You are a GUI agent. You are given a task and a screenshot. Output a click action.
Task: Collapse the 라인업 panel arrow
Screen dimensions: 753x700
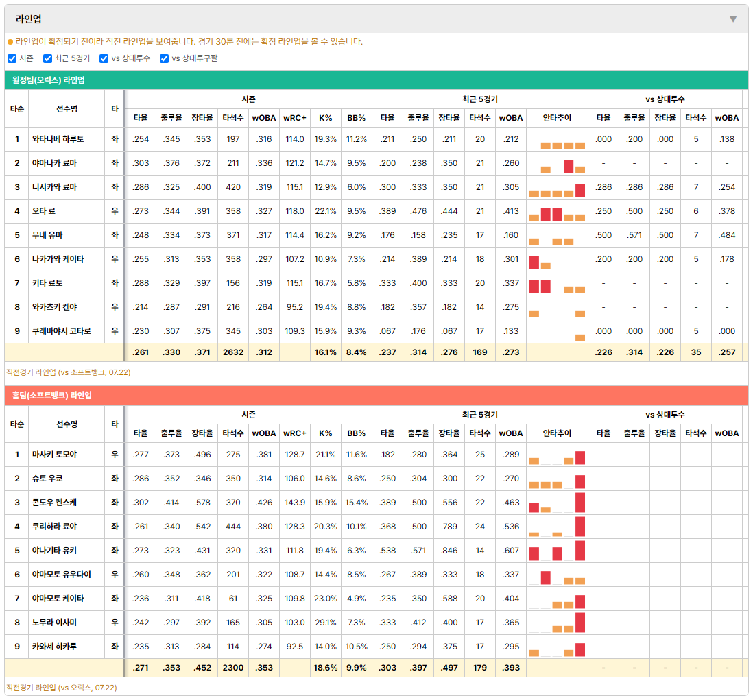[x=733, y=19]
